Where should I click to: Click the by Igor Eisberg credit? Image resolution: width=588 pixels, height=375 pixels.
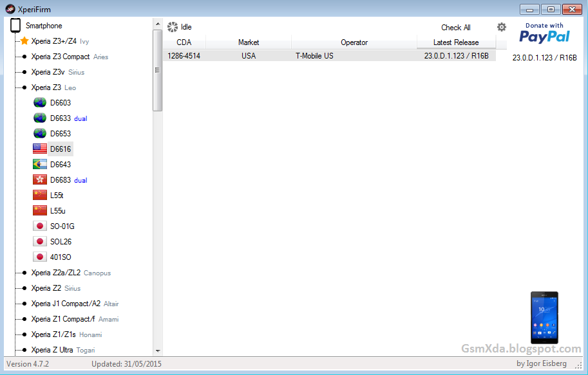(542, 363)
